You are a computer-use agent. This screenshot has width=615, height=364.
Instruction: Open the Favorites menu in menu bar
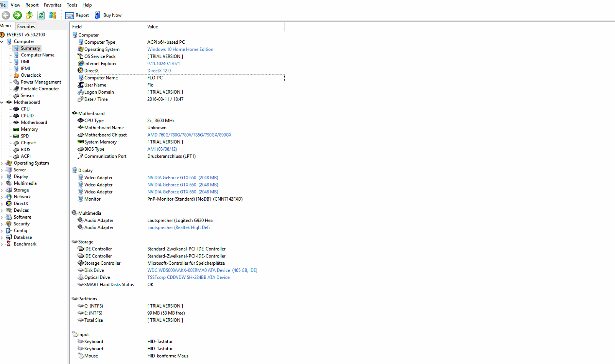(x=53, y=5)
